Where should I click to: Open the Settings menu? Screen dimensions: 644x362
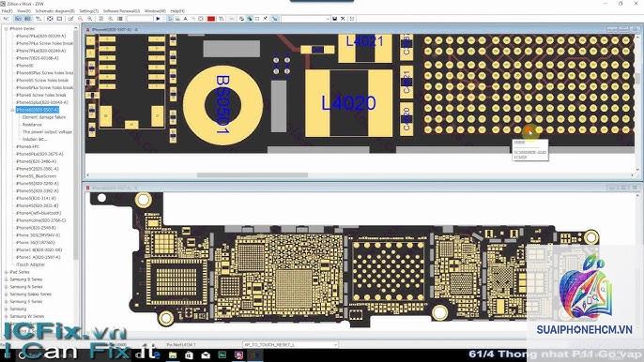click(x=88, y=11)
